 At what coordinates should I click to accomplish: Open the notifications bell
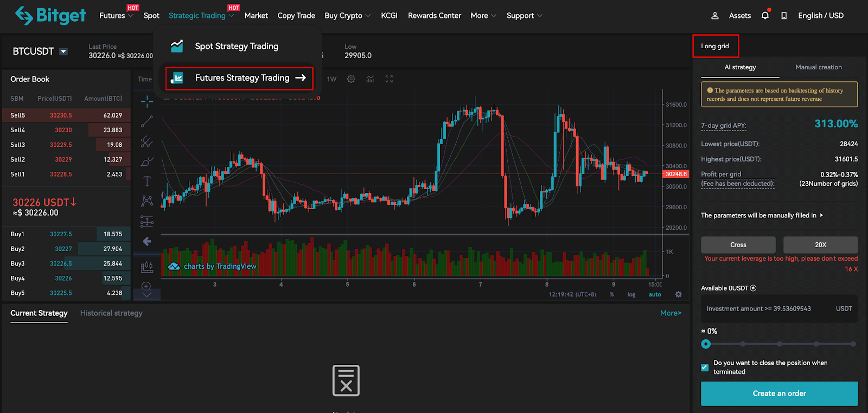click(x=765, y=15)
